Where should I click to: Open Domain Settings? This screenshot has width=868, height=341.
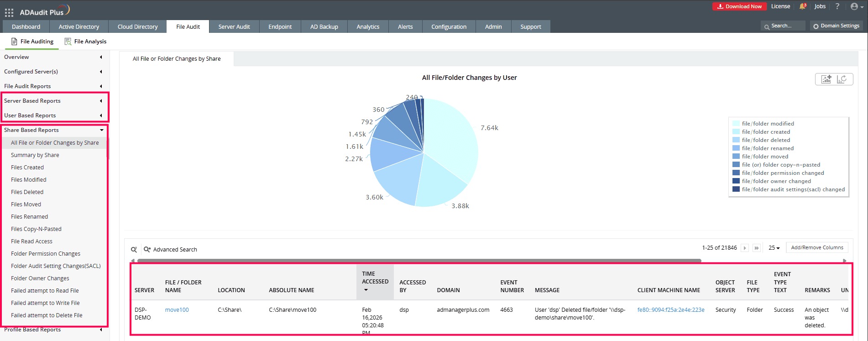pyautogui.click(x=837, y=26)
